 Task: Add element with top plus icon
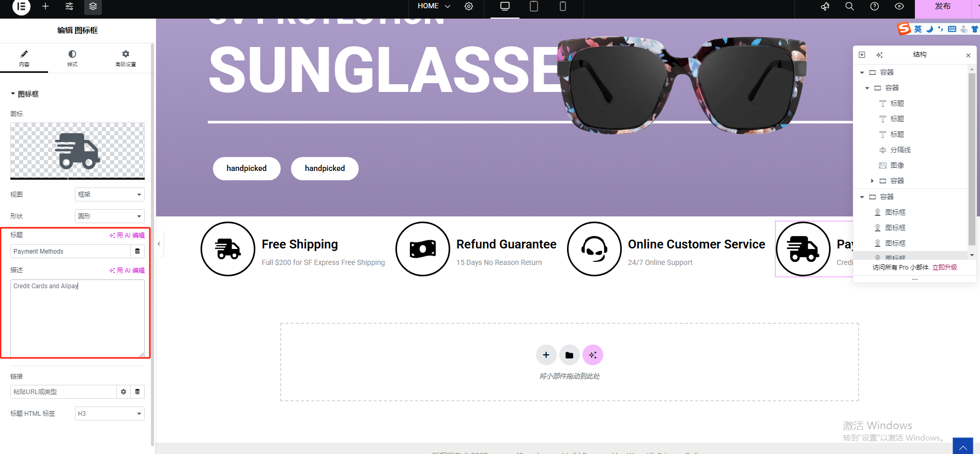coord(45,6)
